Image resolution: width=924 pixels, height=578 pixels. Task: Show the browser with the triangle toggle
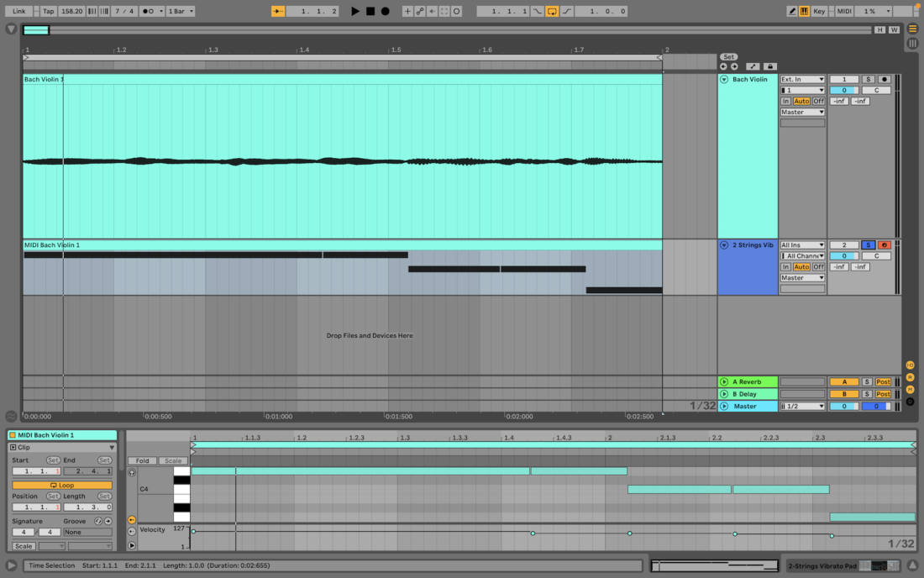(11, 29)
